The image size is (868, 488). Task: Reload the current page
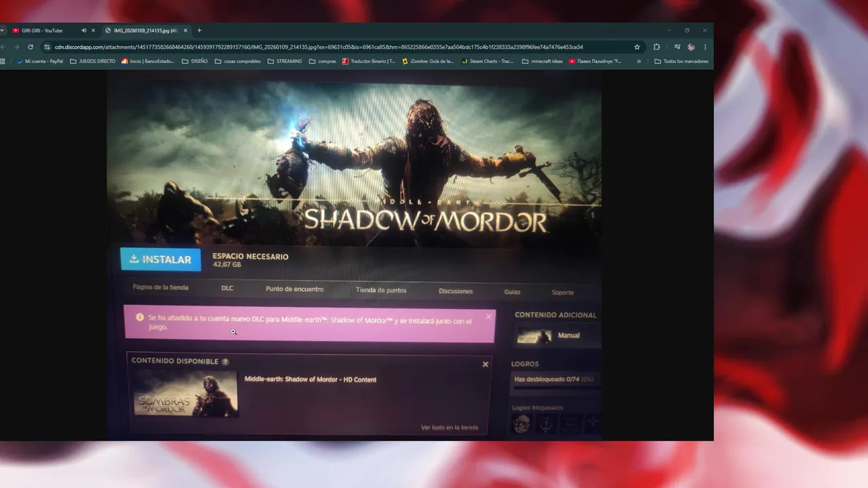pyautogui.click(x=31, y=47)
